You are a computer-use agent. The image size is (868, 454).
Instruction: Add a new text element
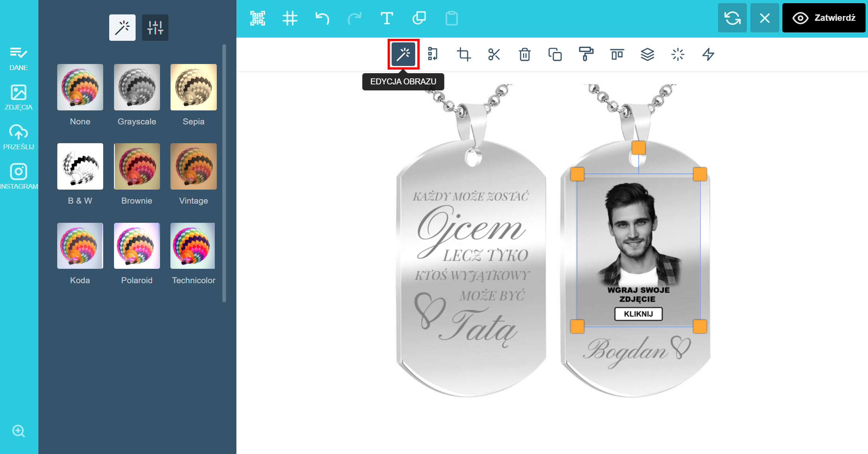pyautogui.click(x=386, y=18)
